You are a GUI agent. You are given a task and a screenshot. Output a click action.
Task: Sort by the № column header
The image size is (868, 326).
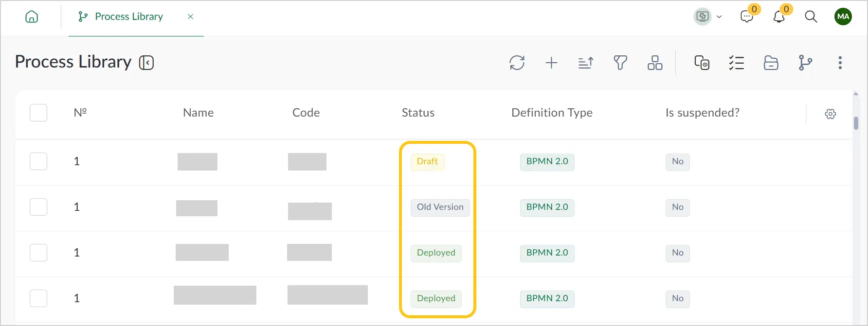click(x=80, y=113)
